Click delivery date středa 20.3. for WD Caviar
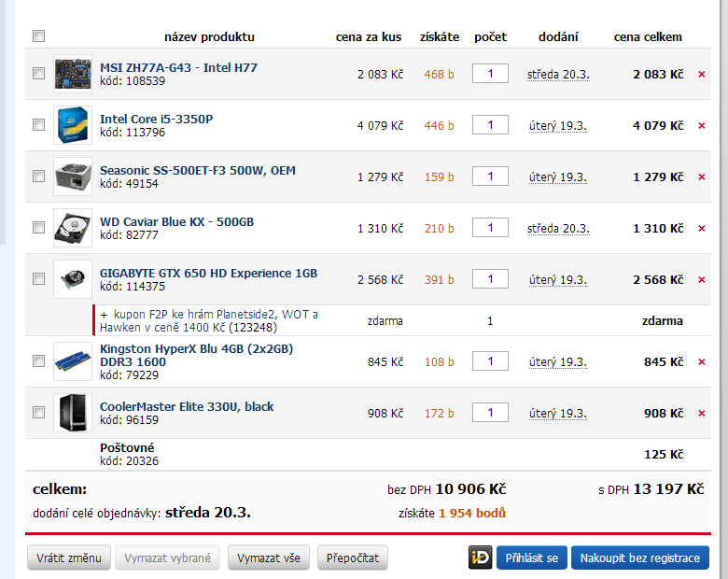728x579 pixels. coord(558,229)
